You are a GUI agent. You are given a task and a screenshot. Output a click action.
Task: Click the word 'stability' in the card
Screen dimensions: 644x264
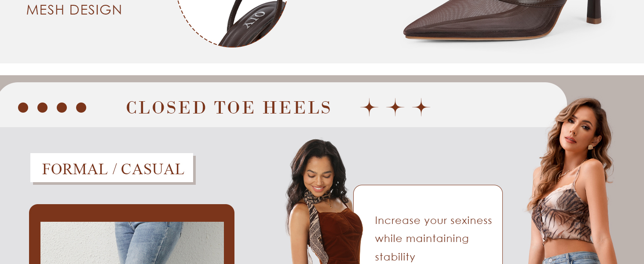(395, 257)
